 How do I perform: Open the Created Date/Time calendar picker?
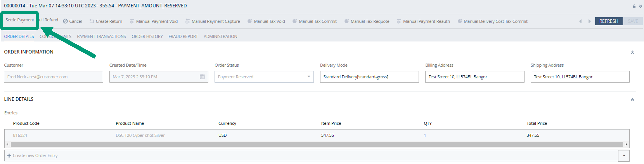(202, 77)
